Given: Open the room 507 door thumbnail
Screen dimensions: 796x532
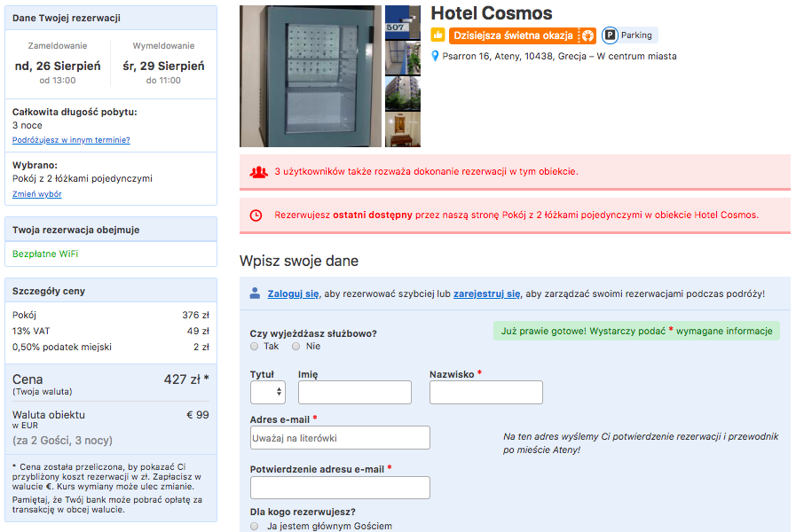Looking at the screenshot, I should pyautogui.click(x=403, y=22).
